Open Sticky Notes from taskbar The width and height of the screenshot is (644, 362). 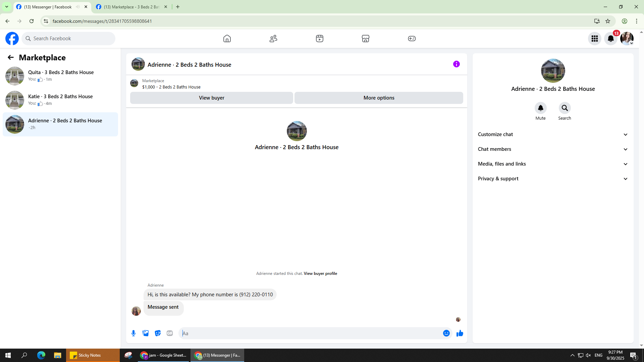tap(89, 355)
